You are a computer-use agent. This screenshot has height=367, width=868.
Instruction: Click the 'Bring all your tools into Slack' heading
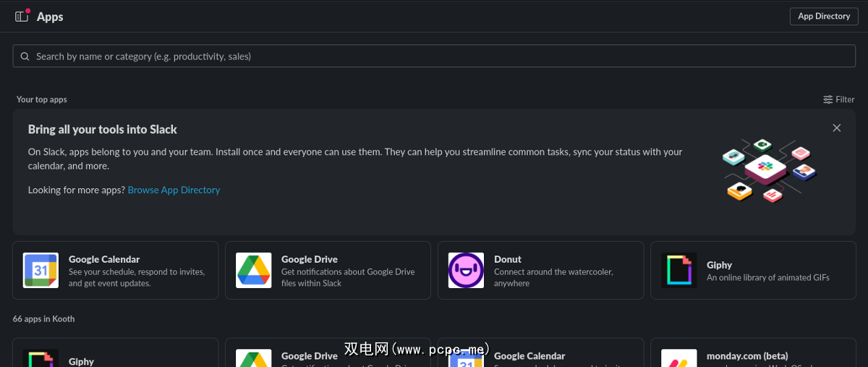103,130
